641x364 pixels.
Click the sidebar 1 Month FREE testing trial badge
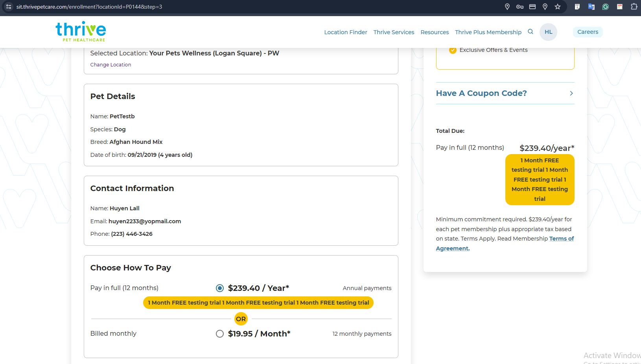pos(540,180)
